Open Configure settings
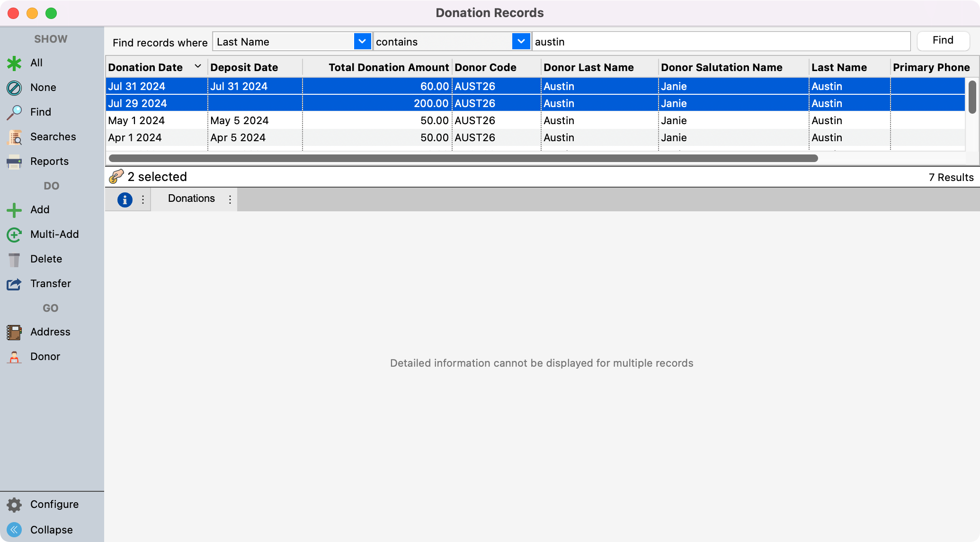 [14, 505]
